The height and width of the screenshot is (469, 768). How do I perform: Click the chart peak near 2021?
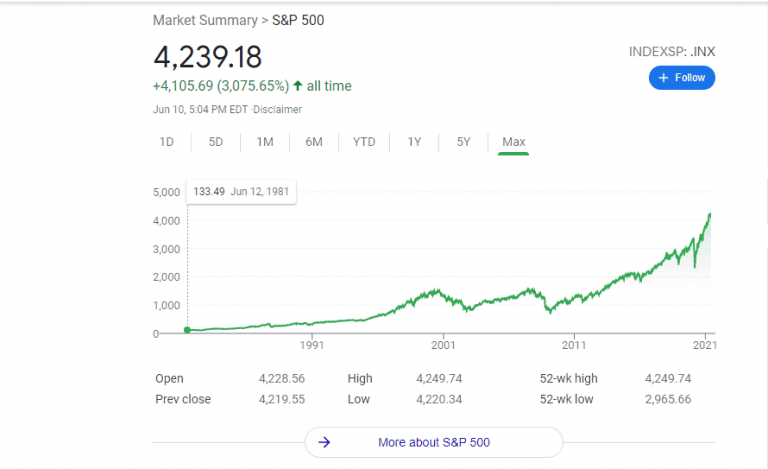[x=710, y=214]
